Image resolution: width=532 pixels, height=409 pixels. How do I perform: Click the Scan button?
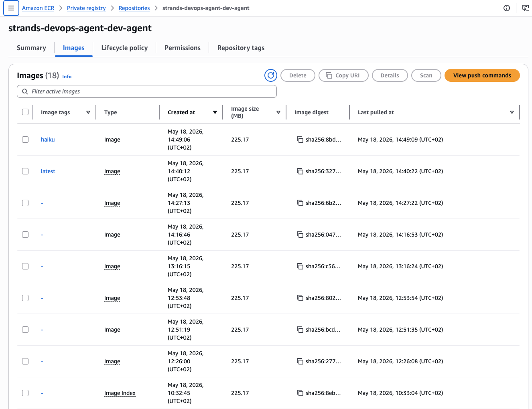click(x=426, y=75)
